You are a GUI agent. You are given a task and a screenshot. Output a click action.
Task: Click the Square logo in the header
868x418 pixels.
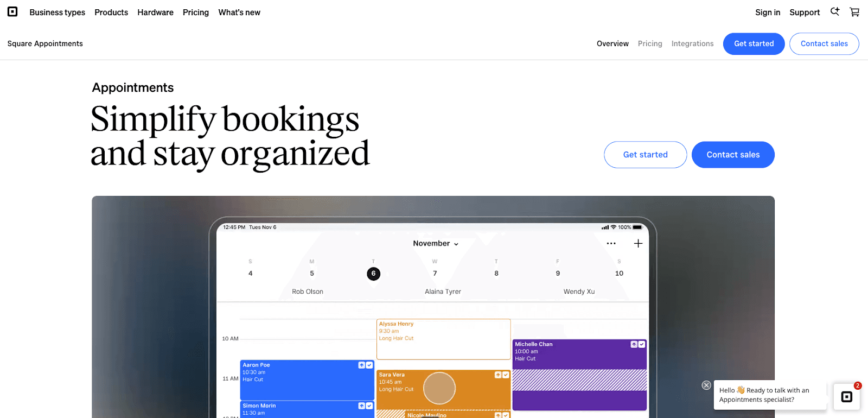12,11
